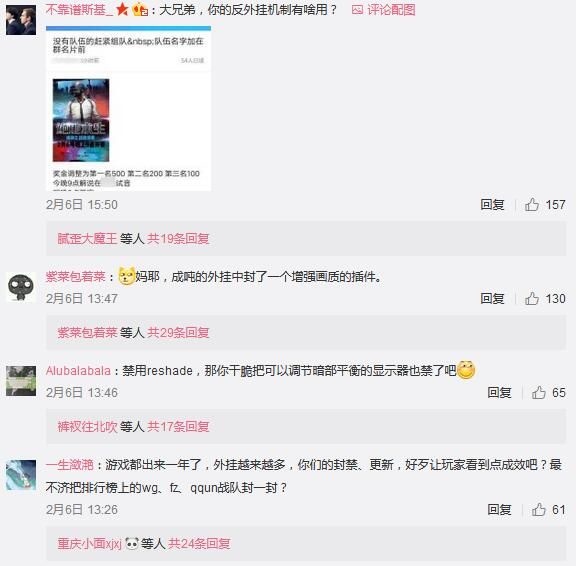Reply to the 2月6日 15:50 comment

492,205
